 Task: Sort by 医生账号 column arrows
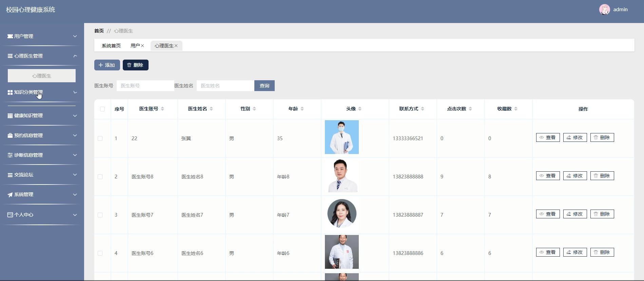(162, 109)
